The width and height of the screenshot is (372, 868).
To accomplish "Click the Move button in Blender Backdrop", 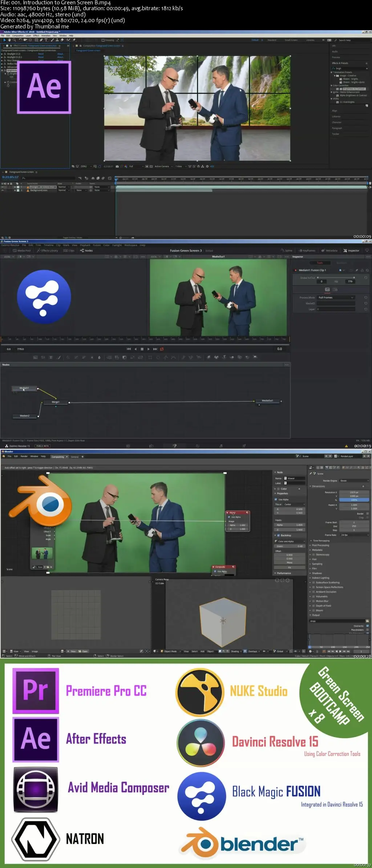I will click(x=290, y=563).
